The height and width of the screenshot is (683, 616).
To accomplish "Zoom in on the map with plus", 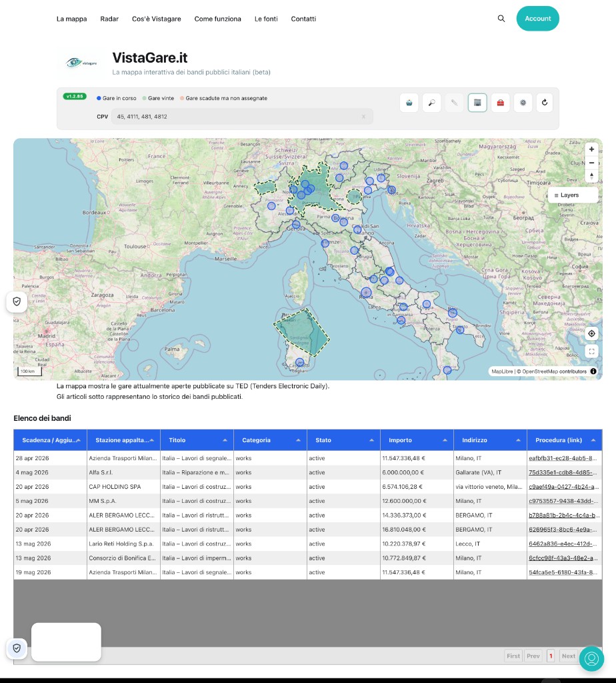I will tap(591, 149).
